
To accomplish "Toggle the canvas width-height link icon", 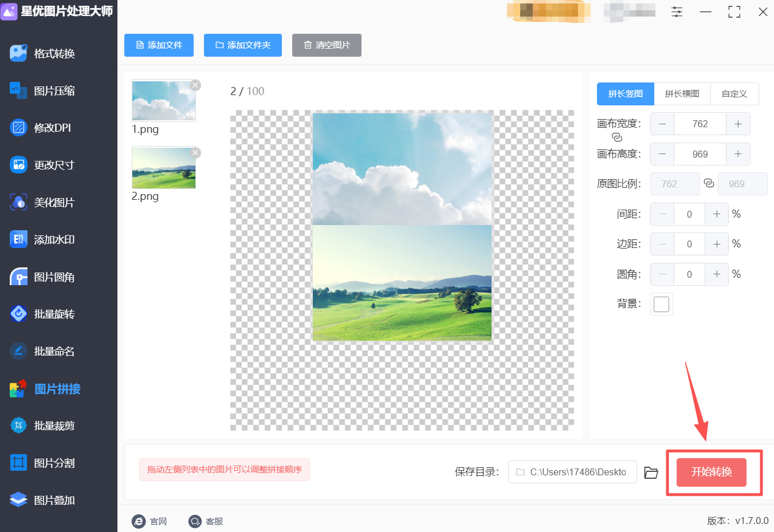I will coord(617,137).
